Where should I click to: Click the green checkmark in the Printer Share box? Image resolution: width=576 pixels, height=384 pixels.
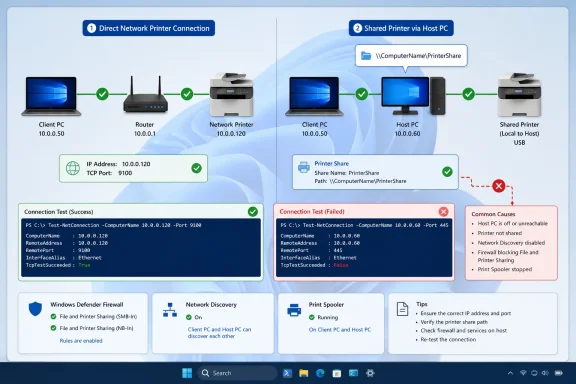(x=447, y=172)
